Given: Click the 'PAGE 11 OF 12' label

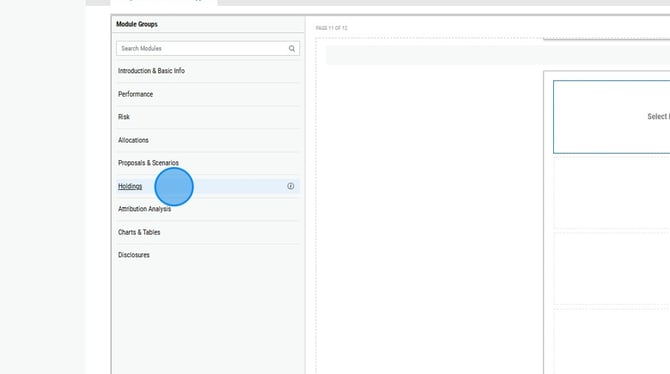Looking at the screenshot, I should coord(332,28).
